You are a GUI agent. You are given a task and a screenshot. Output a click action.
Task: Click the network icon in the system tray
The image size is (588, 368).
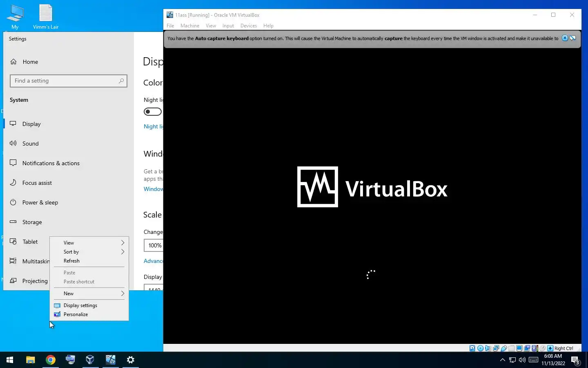coord(512,360)
